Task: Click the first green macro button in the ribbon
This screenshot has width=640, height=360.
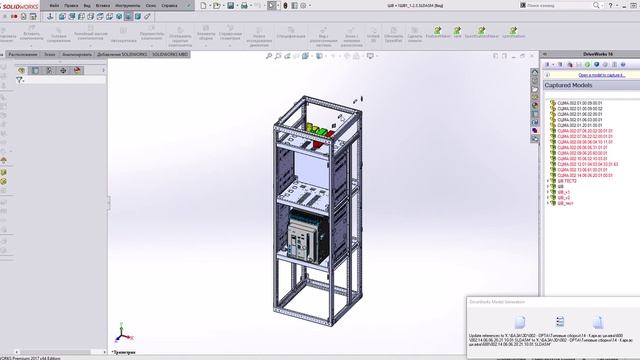Action: tap(438, 32)
